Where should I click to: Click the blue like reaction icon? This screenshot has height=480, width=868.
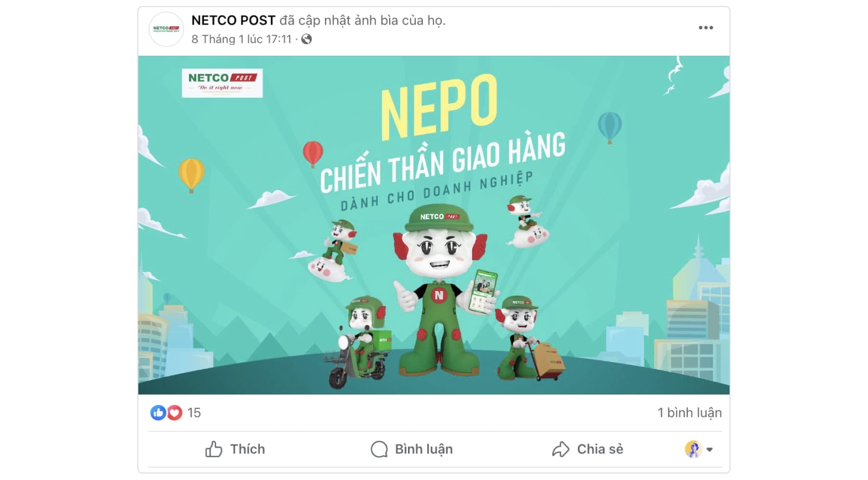point(158,413)
